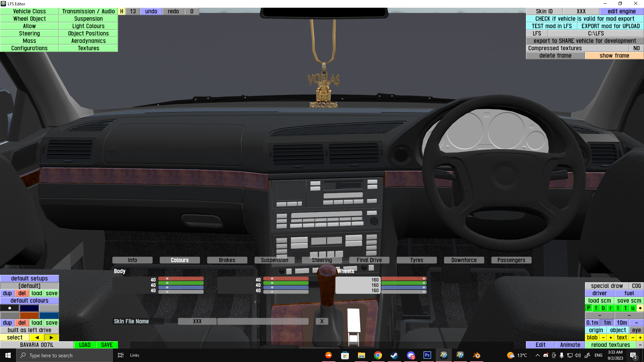Viewport: 644px width, 362px height.
Task: Toggle the eye view mode
Action: coord(636,330)
